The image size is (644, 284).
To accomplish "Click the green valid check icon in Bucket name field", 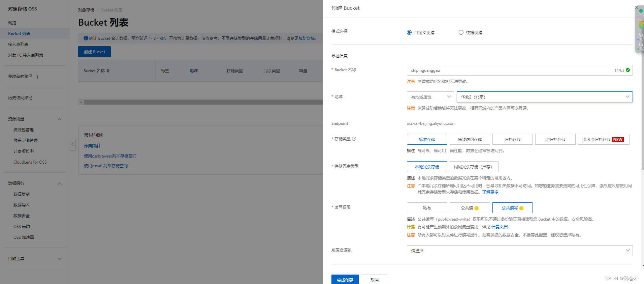I will tap(628, 70).
